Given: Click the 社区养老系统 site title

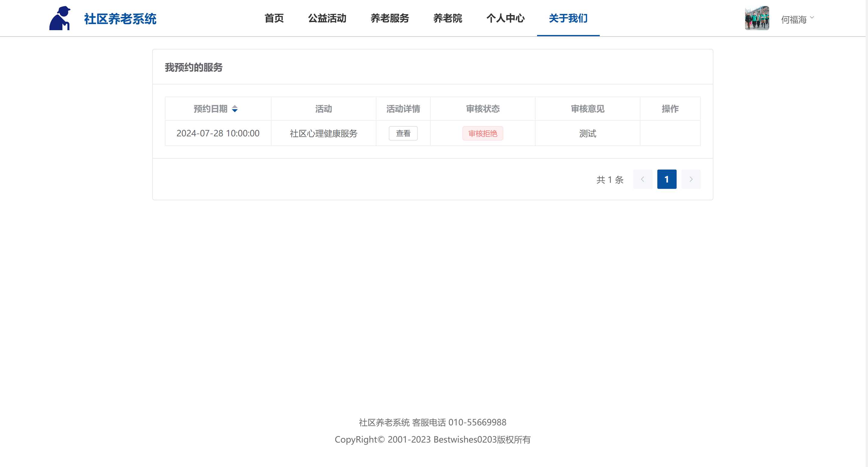Looking at the screenshot, I should click(120, 19).
